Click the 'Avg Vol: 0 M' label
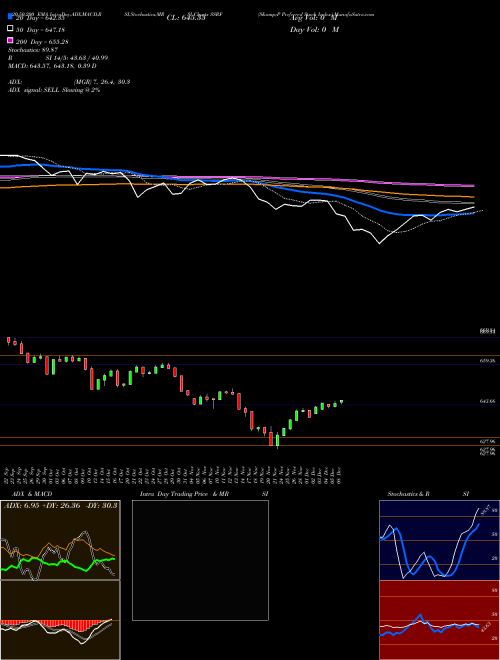Image resolution: width=500 pixels, height=660 pixels. pyautogui.click(x=314, y=18)
